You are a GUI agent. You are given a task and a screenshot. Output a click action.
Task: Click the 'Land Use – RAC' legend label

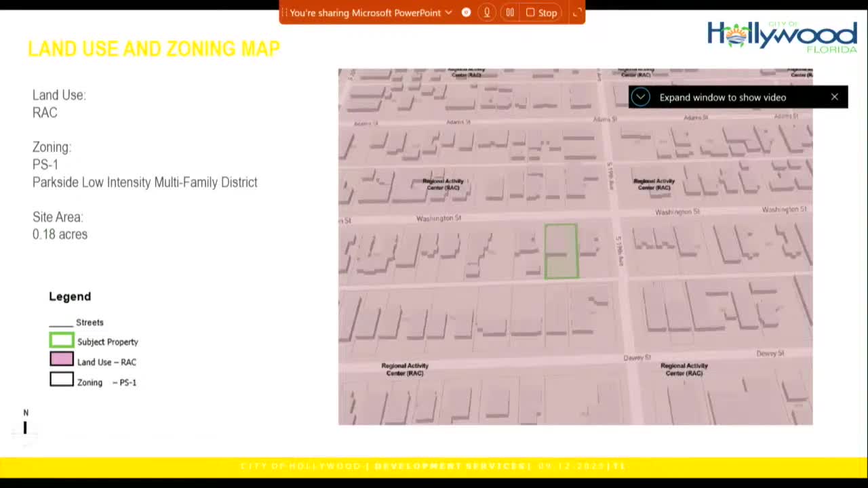[106, 362]
